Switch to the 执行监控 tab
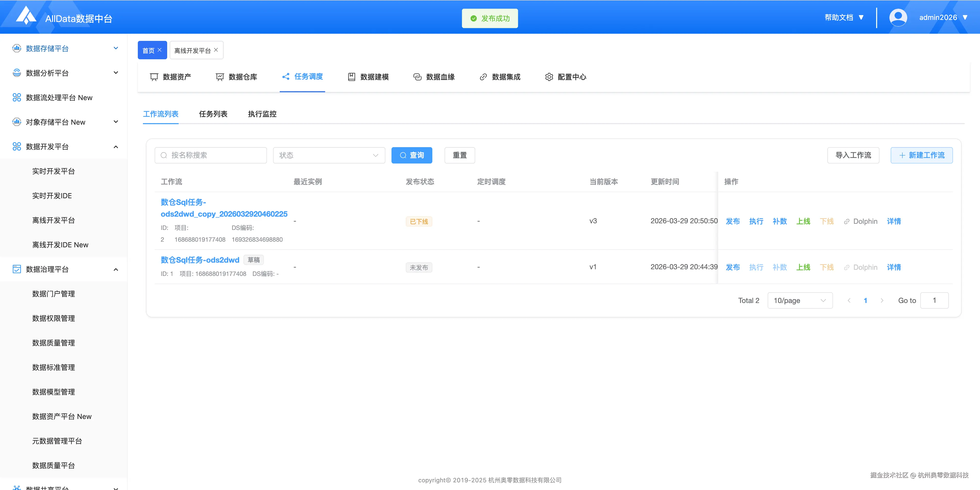 click(262, 114)
